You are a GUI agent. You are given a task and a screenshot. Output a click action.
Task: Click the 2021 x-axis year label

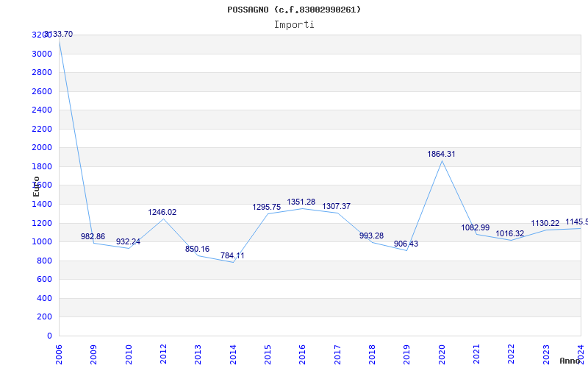coord(476,355)
